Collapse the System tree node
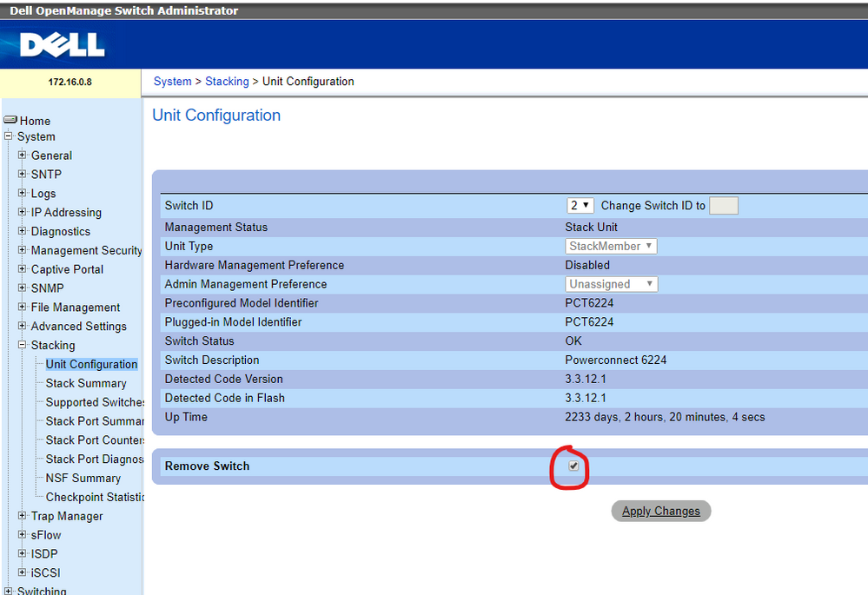The image size is (868, 595). click(x=9, y=136)
